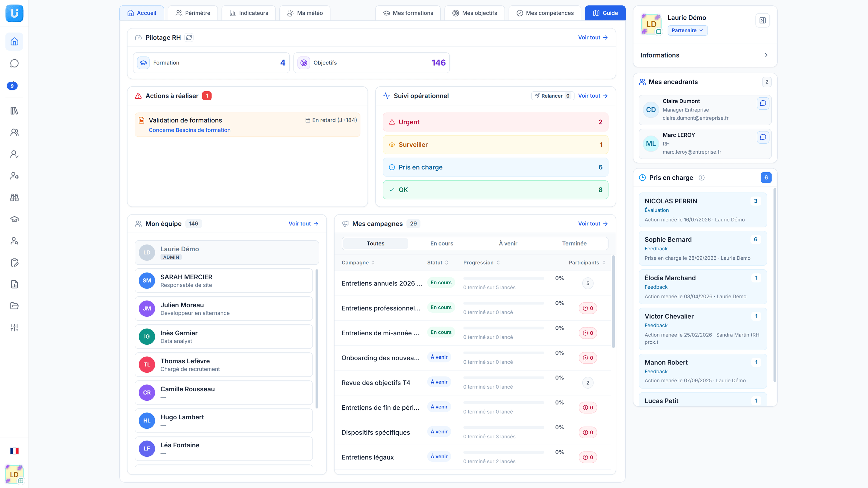This screenshot has height=488, width=868.
Task: Click the user profile avatar in sidebar bottom
Action: (x=14, y=474)
